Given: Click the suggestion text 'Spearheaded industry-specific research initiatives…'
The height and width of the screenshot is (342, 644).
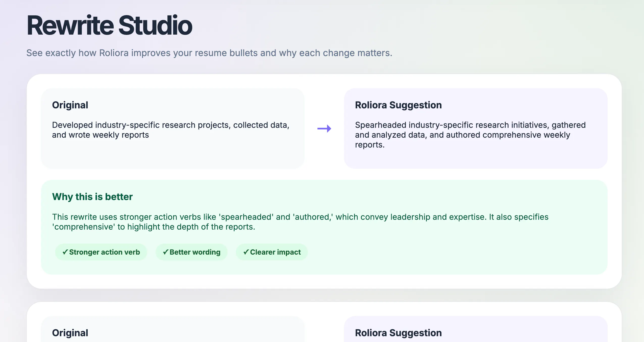Looking at the screenshot, I should click(x=470, y=135).
